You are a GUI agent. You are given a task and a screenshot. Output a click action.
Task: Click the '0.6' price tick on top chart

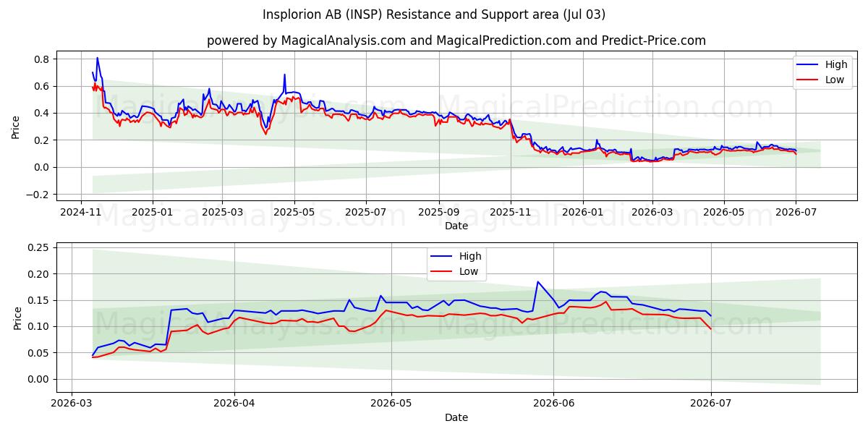[x=41, y=86]
